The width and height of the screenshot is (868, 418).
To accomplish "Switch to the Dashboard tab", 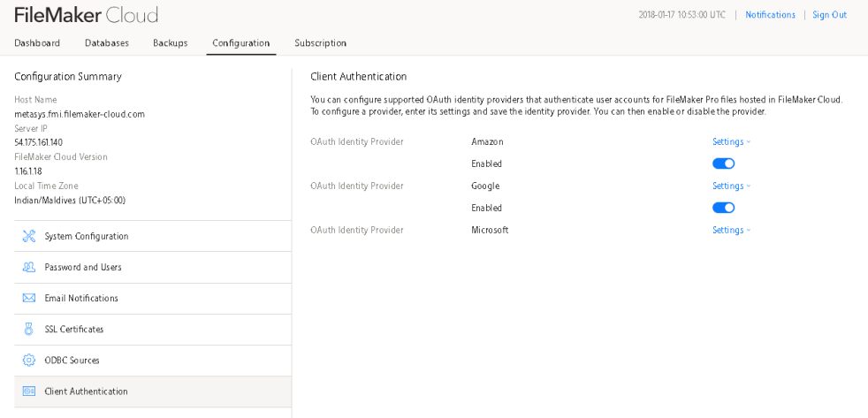I will pos(37,43).
